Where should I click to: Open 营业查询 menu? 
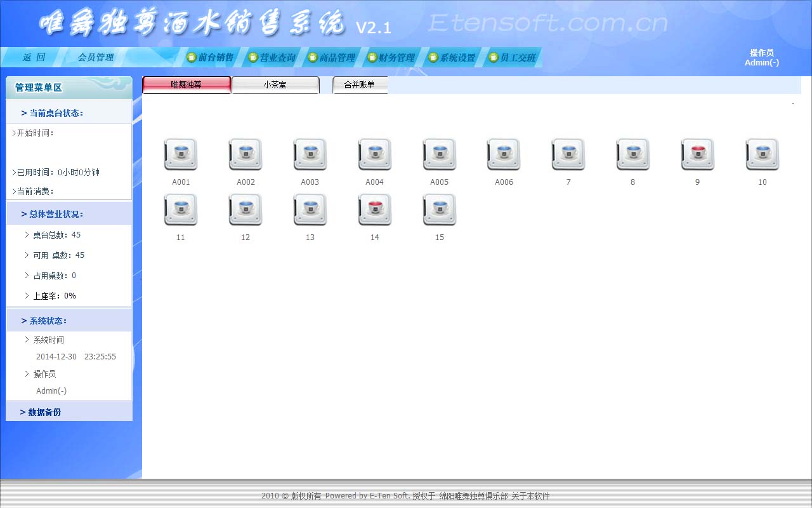[272, 58]
